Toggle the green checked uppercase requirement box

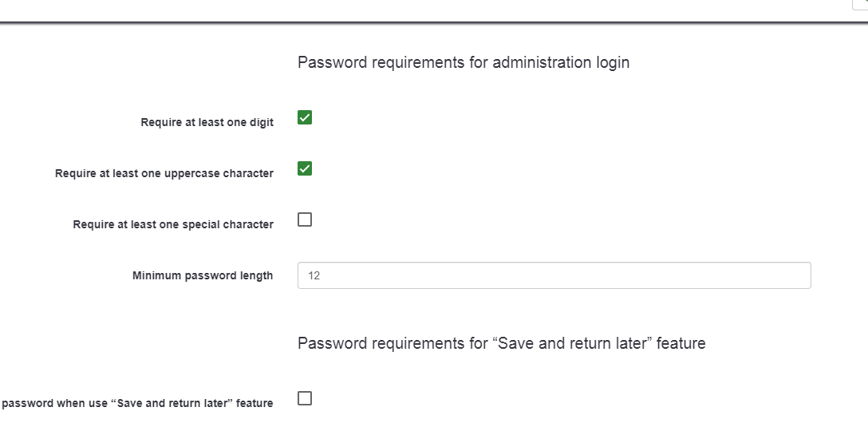pyautogui.click(x=305, y=169)
